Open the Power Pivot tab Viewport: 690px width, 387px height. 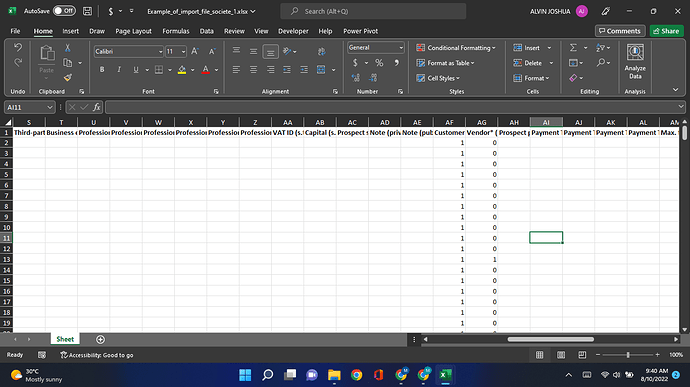(360, 31)
